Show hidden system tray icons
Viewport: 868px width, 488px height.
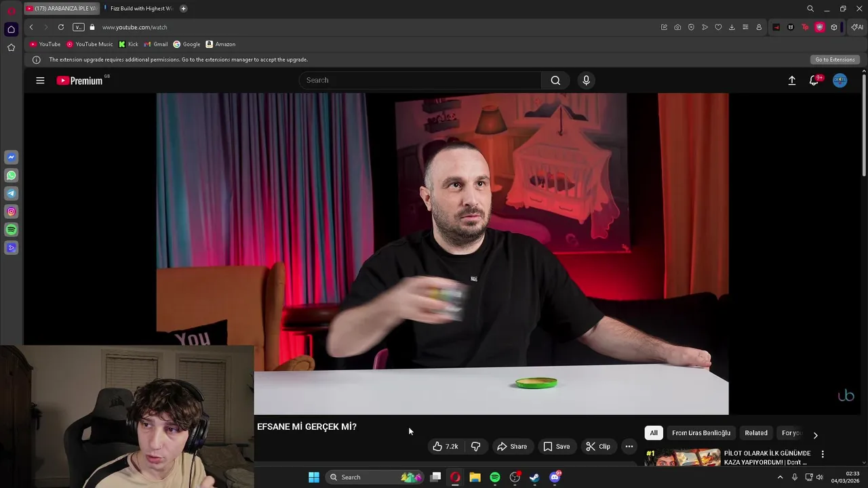click(x=780, y=477)
